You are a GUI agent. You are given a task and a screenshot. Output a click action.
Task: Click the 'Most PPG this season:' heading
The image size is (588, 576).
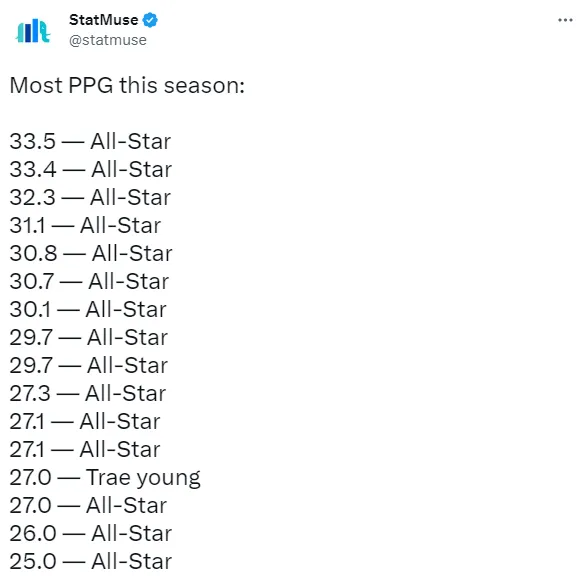(127, 85)
